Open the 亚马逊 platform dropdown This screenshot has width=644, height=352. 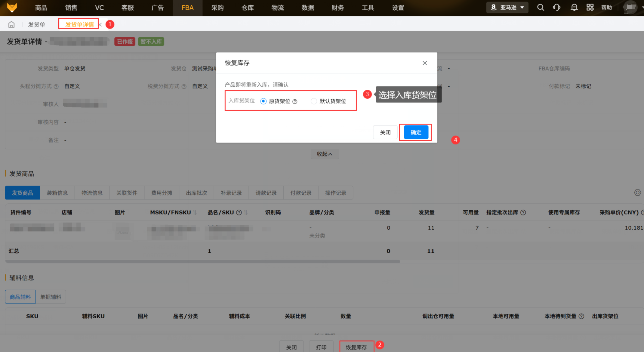point(507,8)
